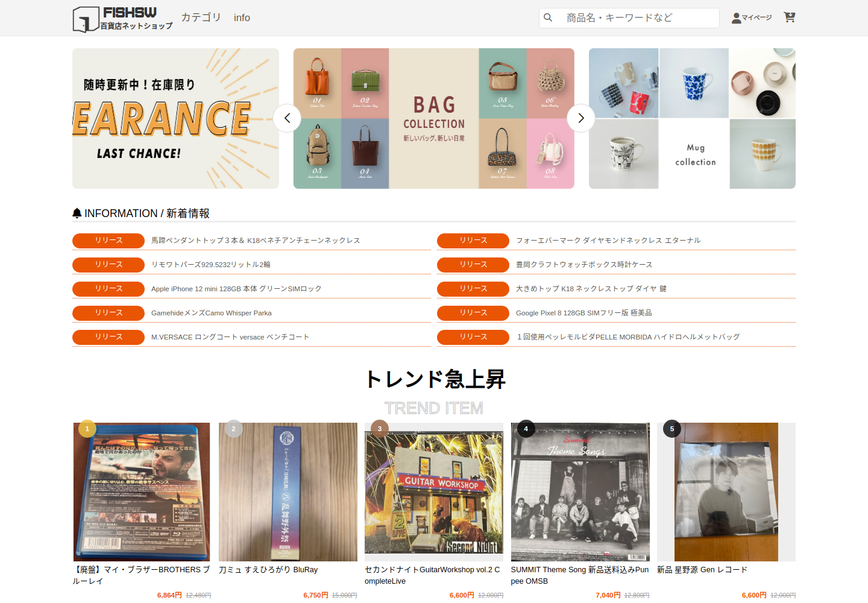Open マイページ account link
This screenshot has height=603, width=868.
pos(752,18)
